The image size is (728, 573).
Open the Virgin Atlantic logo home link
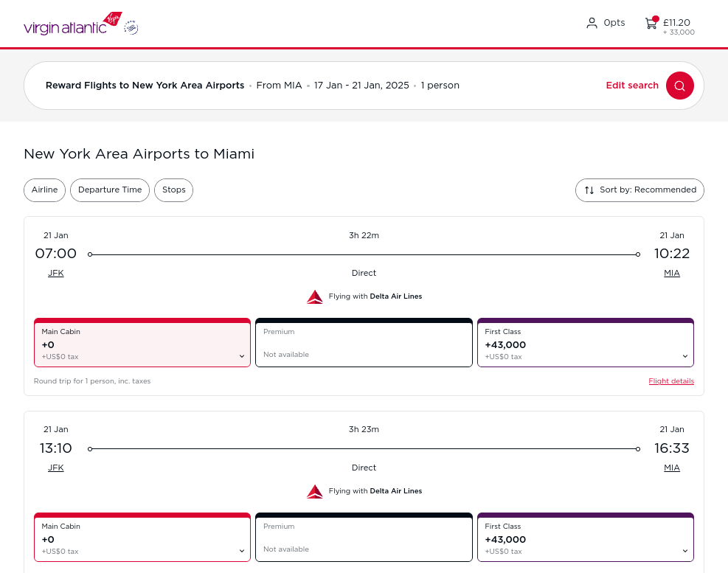[73, 24]
